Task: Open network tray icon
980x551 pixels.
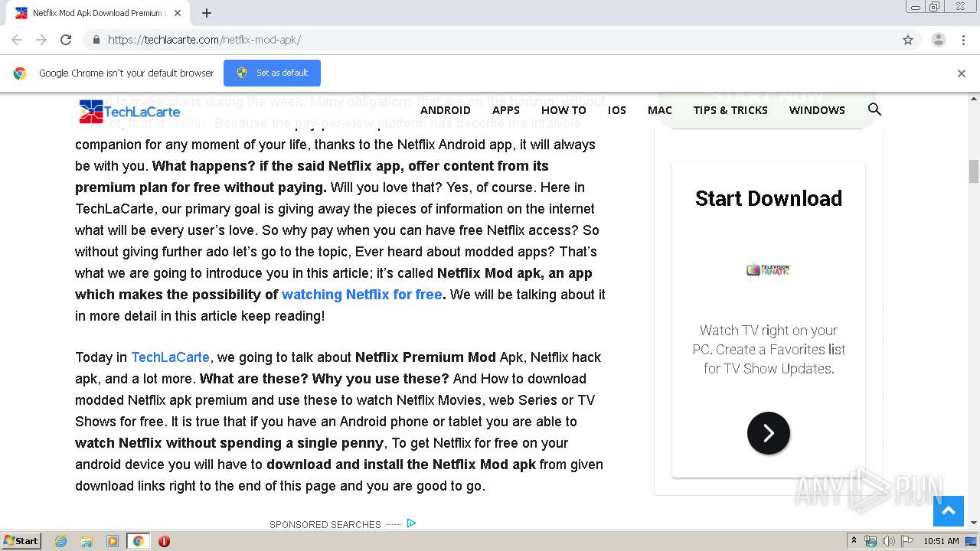Action: click(x=871, y=541)
